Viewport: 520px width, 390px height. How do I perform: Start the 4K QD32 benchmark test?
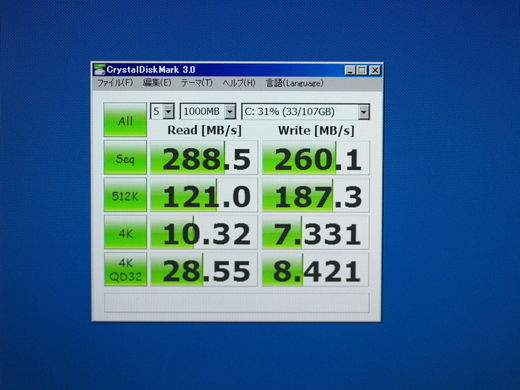click(x=125, y=269)
